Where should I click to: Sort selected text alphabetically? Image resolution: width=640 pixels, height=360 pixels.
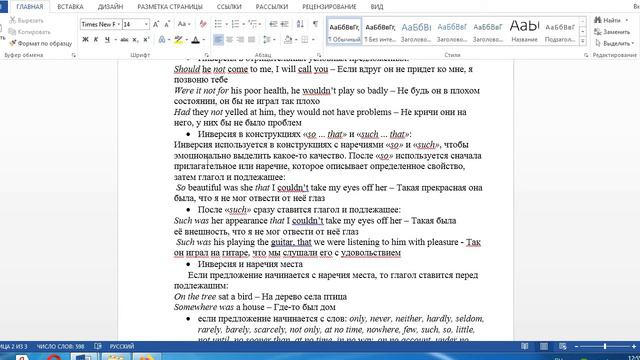pos(300,24)
